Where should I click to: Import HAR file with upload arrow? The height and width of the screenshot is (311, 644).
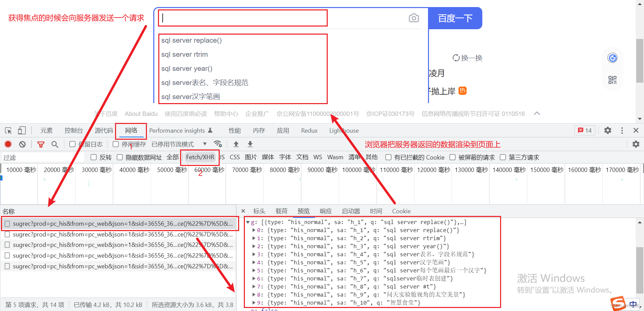coord(236,144)
